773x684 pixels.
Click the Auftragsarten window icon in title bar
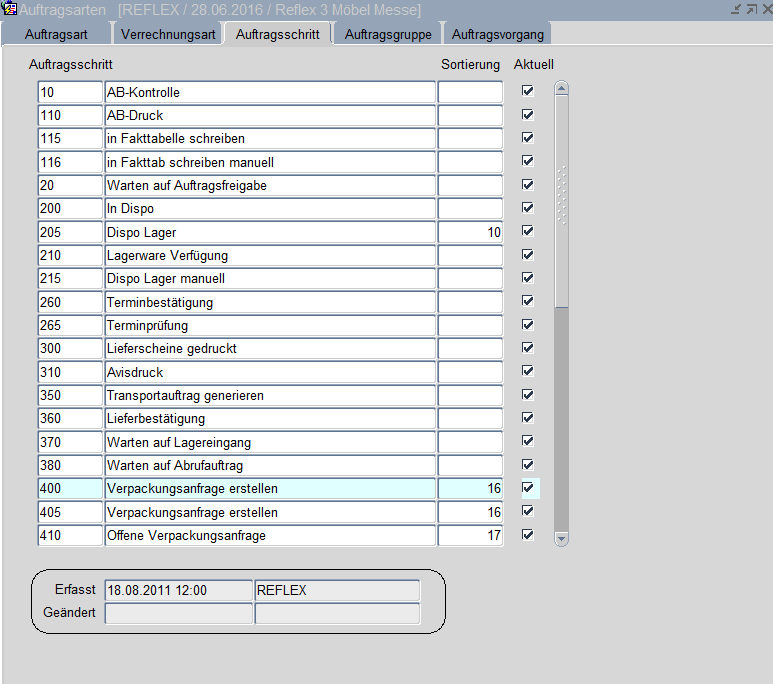pos(10,9)
